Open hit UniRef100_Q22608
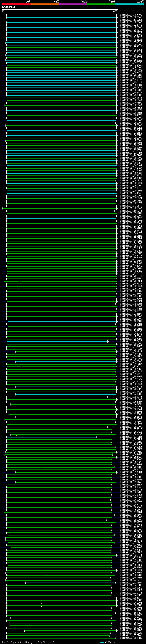 pos(131,17)
